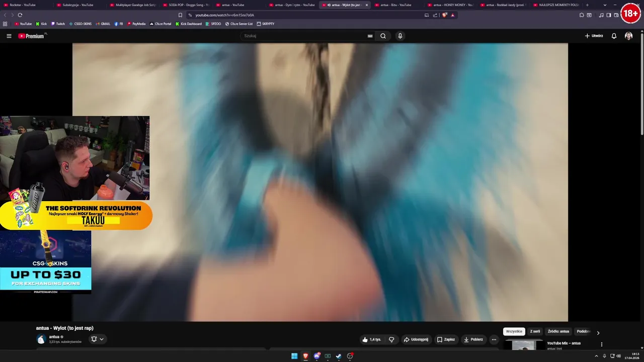Open the SKRYPTY bookmark

[x=266, y=24]
